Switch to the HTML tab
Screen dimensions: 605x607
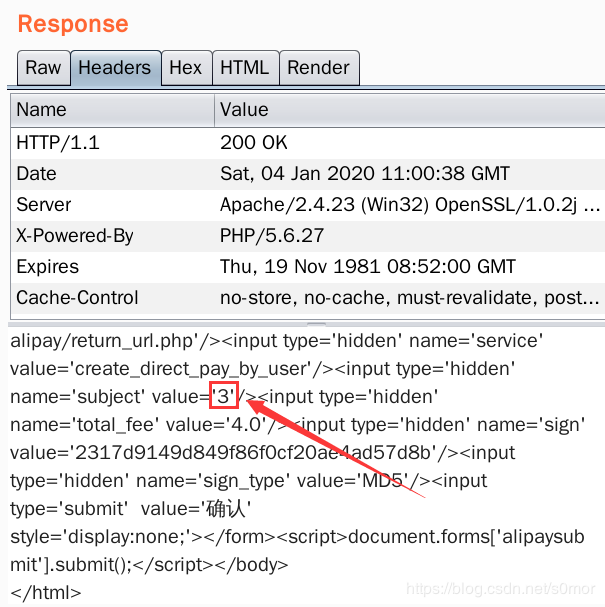[x=245, y=68]
